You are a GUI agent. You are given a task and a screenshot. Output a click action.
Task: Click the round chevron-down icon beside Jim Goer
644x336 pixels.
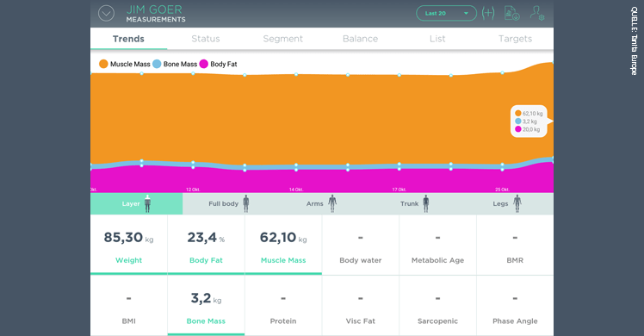click(106, 14)
